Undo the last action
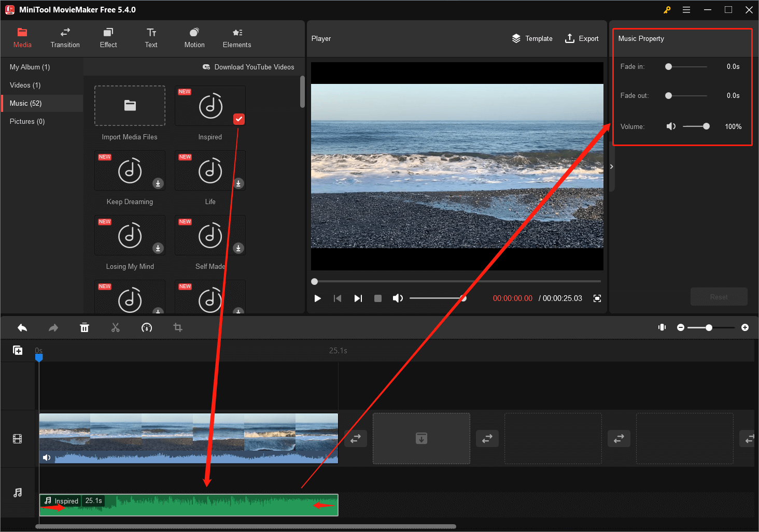 (x=22, y=327)
